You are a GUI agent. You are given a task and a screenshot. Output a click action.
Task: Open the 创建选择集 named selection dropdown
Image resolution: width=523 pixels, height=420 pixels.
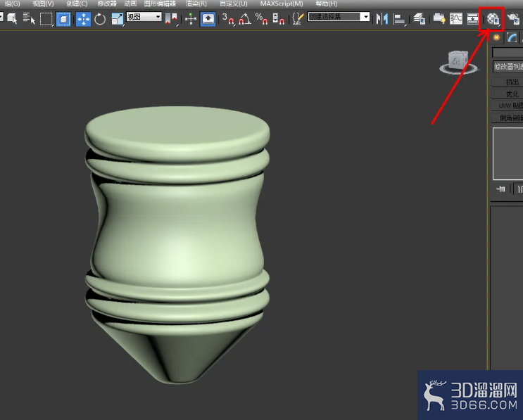(x=339, y=17)
